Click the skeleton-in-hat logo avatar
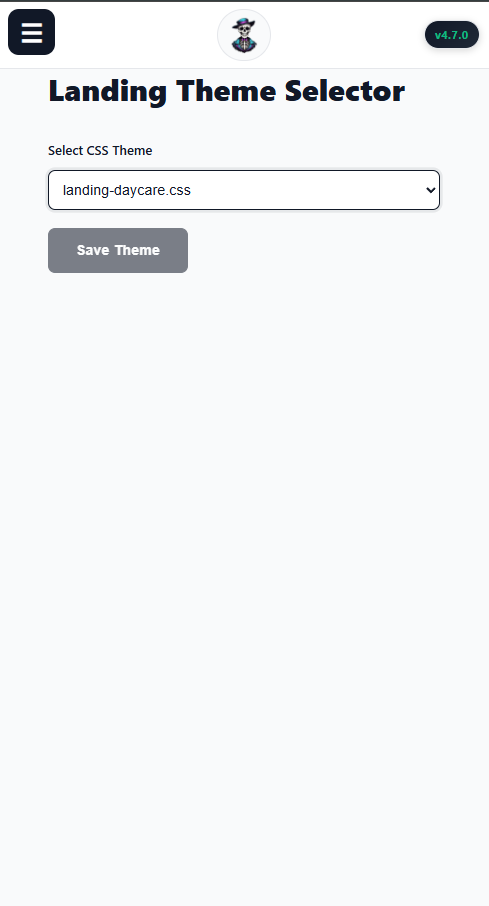The width and height of the screenshot is (489, 906). [244, 35]
